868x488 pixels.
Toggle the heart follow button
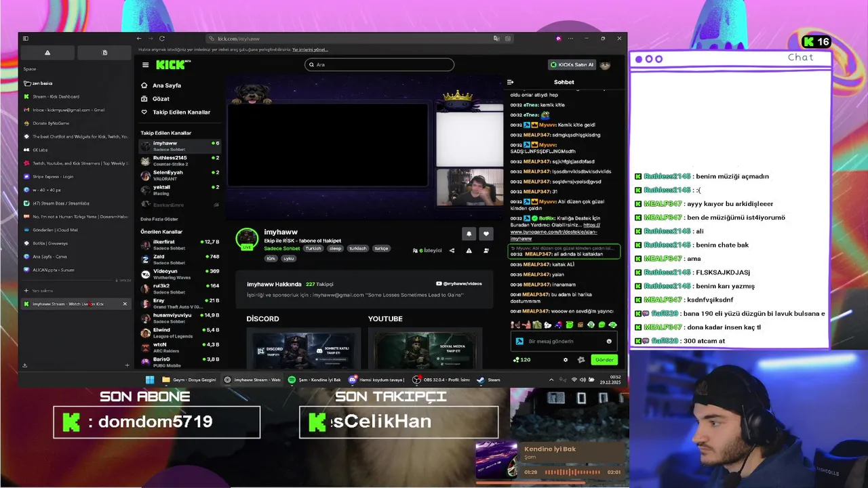486,234
